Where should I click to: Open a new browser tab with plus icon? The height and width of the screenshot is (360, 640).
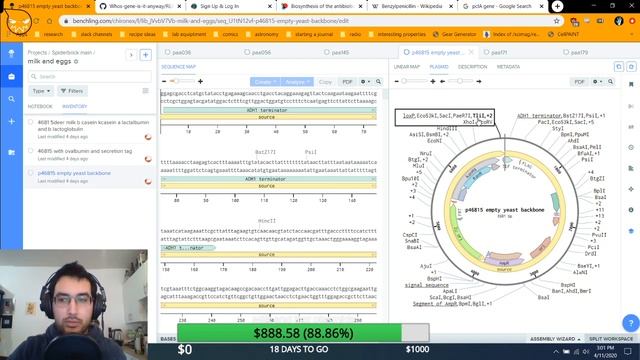coord(557,6)
